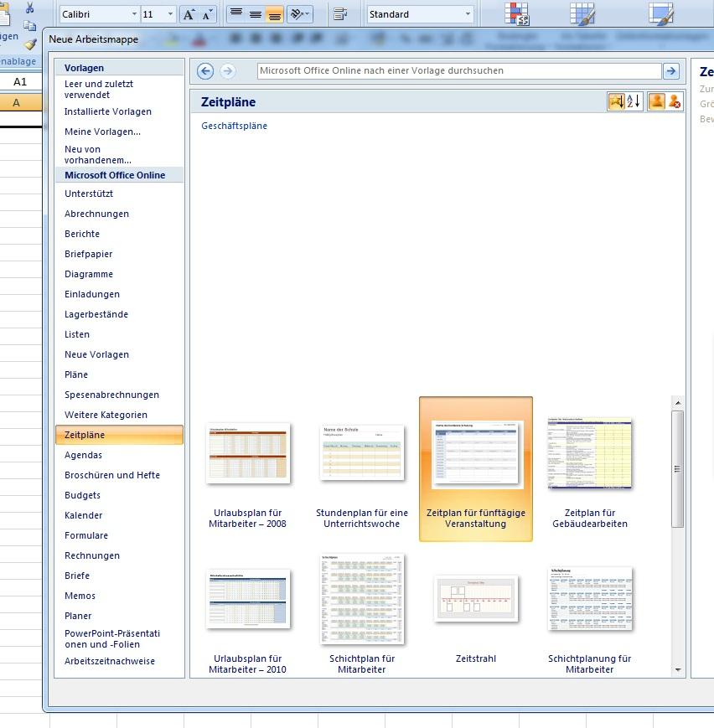Viewport: 714px width, 728px height.
Task: Increase the font size
Action: [188, 14]
